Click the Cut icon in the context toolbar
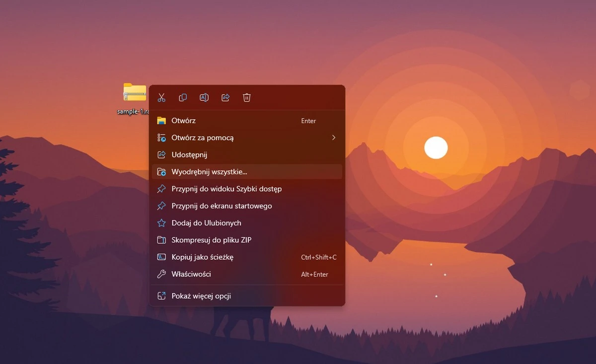596x364 pixels. [x=161, y=97]
